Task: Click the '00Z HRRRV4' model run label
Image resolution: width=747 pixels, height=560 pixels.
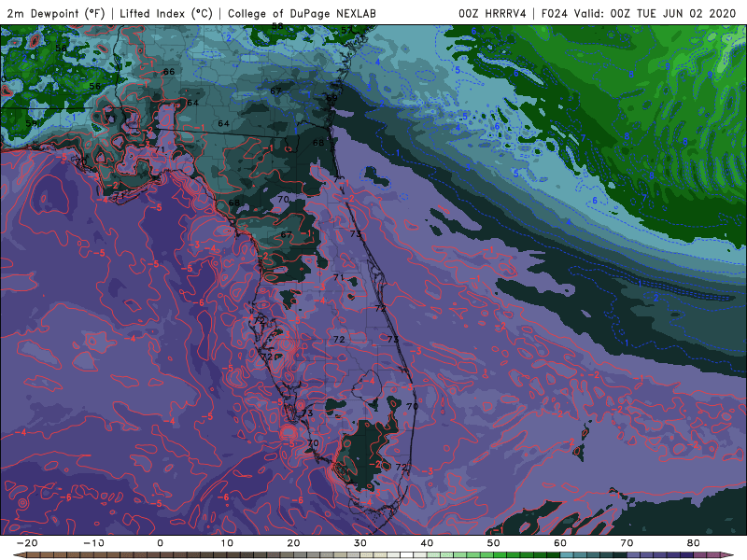Action: [492, 13]
